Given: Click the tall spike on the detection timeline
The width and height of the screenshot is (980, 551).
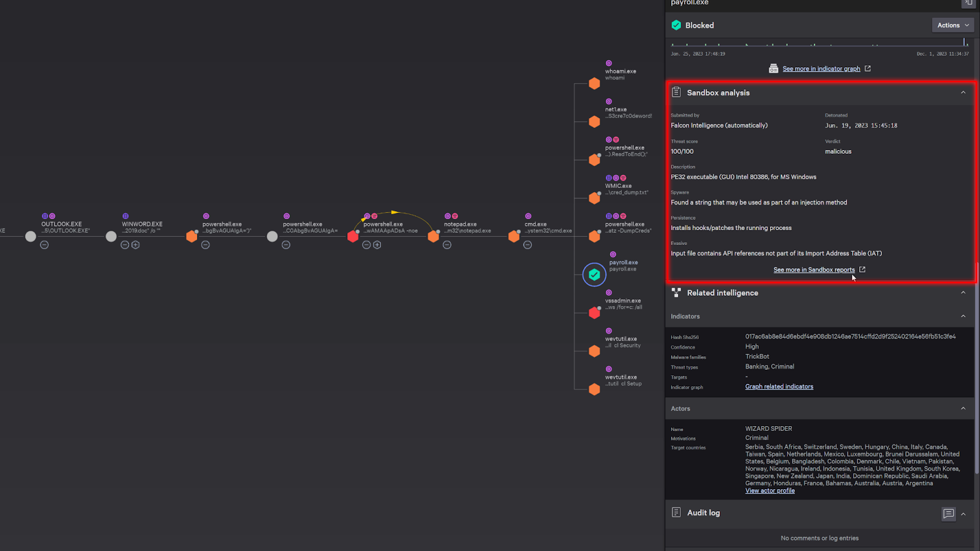Looking at the screenshot, I should tap(964, 42).
